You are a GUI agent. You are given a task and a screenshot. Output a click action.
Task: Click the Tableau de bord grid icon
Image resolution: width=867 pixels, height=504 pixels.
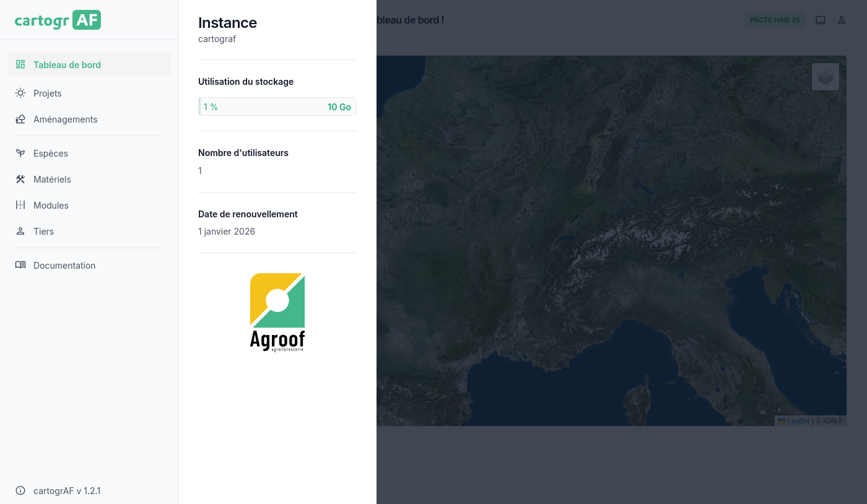point(20,64)
